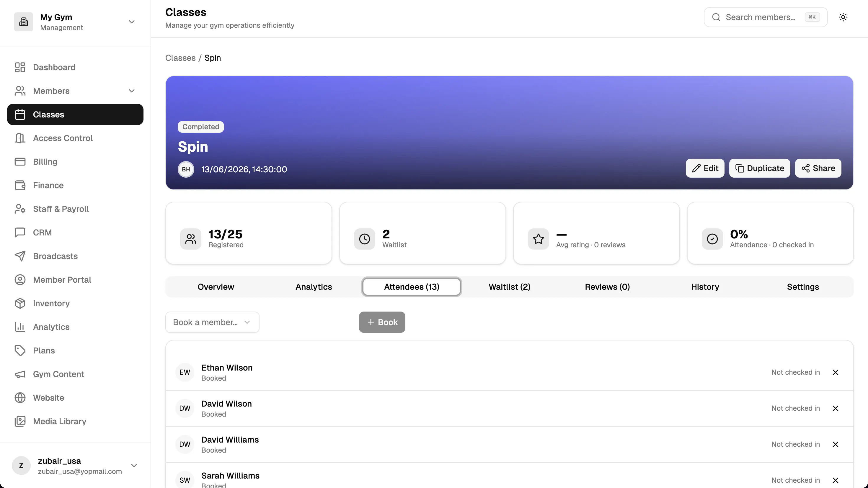Click the Ethan Wilson attendee name
The width and height of the screenshot is (868, 488).
pyautogui.click(x=227, y=368)
